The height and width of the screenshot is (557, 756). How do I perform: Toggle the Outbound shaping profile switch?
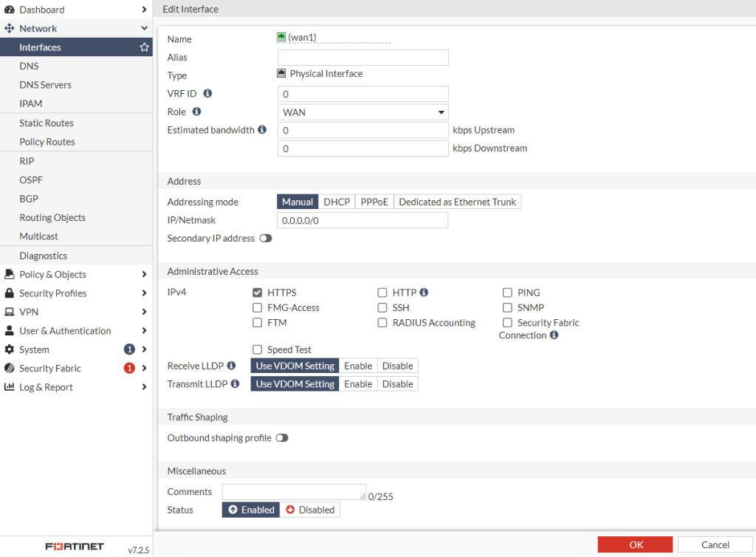pos(282,438)
